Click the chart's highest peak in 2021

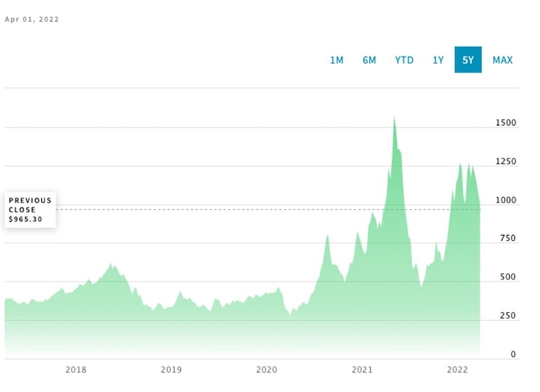pyautogui.click(x=394, y=119)
